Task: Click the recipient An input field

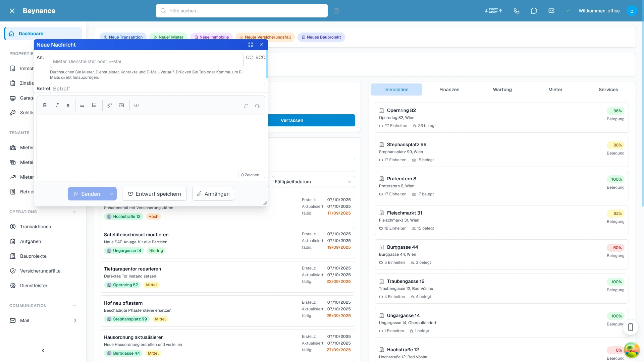Action: pos(147,61)
